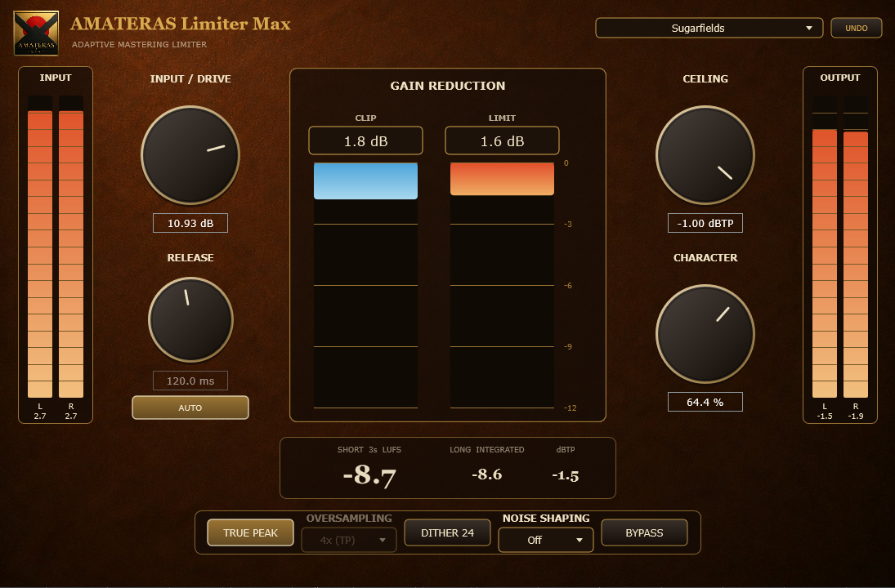Screen dimensions: 895x588
Task: Open the Noise Shaping Off dropdown
Action: 546,540
